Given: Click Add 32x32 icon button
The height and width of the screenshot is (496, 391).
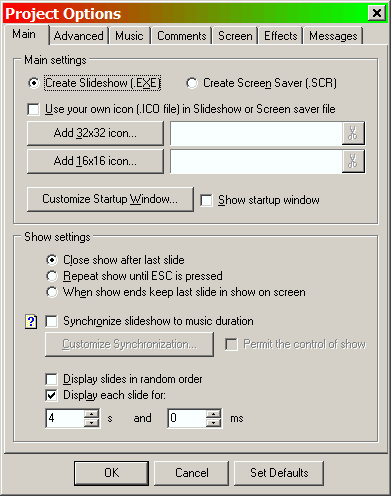Looking at the screenshot, I should pyautogui.click(x=95, y=133).
